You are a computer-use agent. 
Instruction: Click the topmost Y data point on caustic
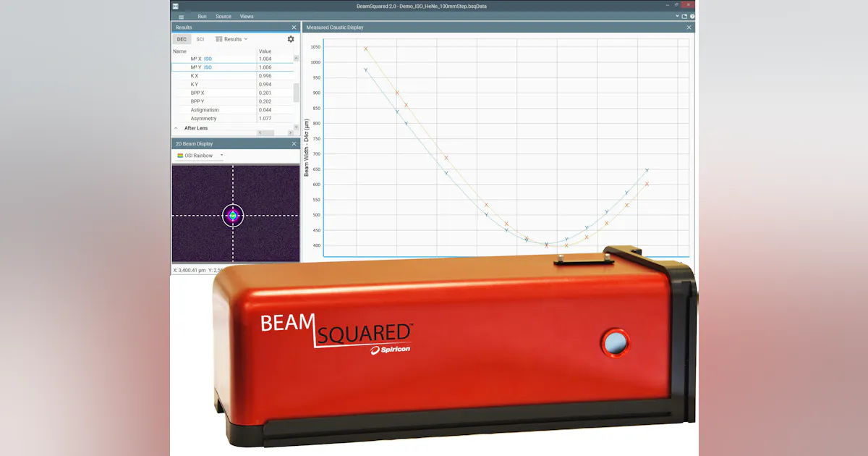tap(366, 70)
